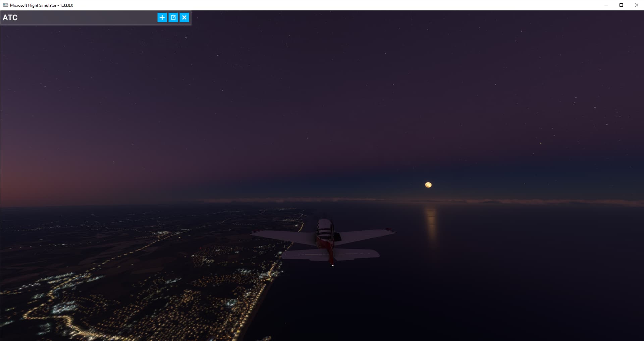Close the ATC panel
644x341 pixels.
184,17
